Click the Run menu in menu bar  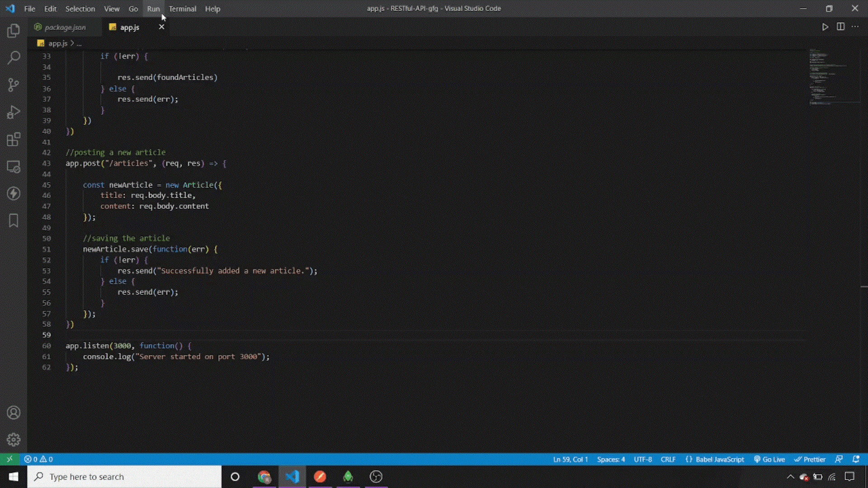pyautogui.click(x=153, y=8)
